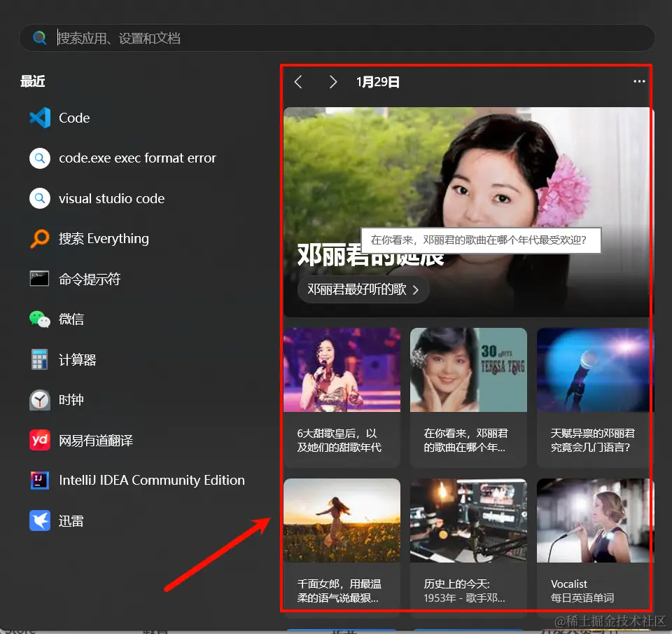Screen dimensions: 672x634
Task: Open the recording studio thumbnail
Action: click(468, 521)
